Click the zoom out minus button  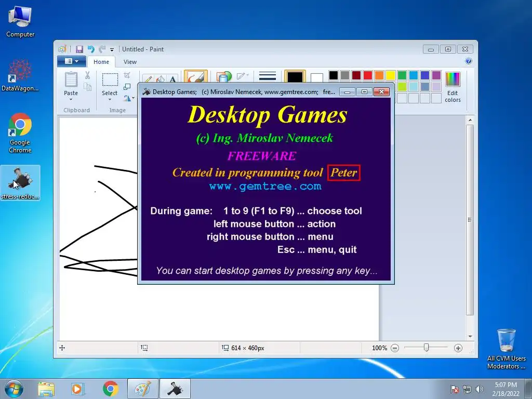click(395, 348)
